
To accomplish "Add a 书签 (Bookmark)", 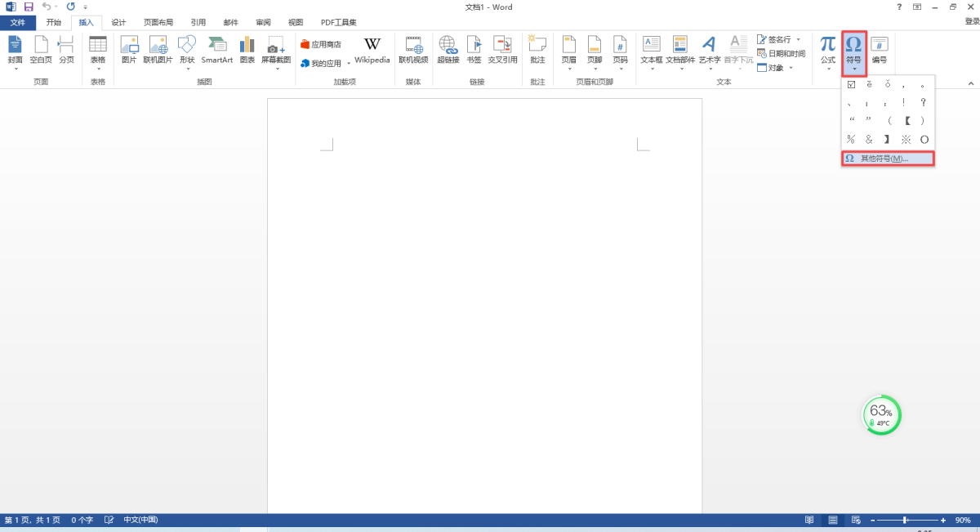I will pos(474,49).
